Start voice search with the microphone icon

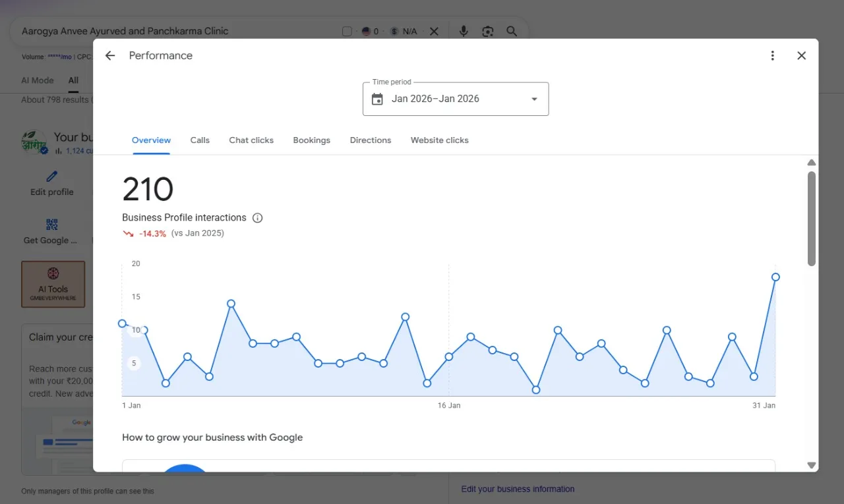pyautogui.click(x=464, y=31)
